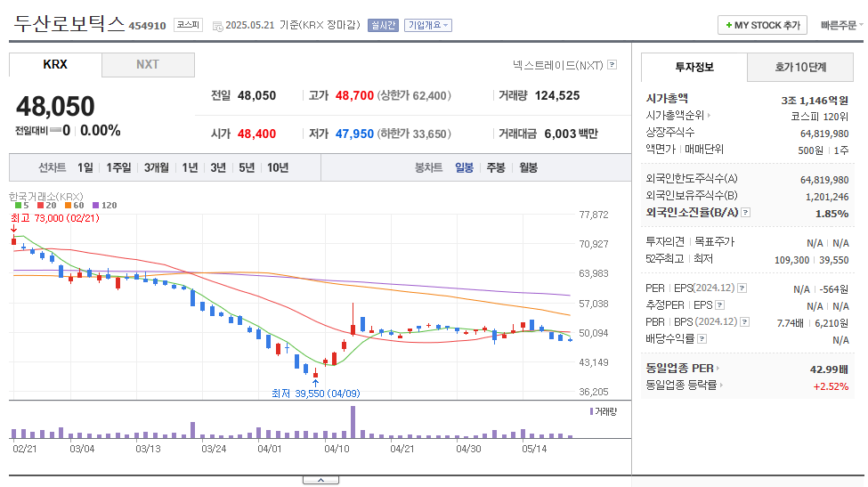Viewport: 868px width, 487px height.
Task: Click the 넥스트레이드(NXT) link
Action: tap(557, 65)
